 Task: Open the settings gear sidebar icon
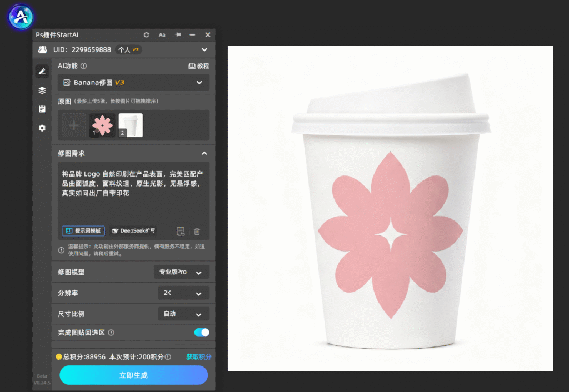(42, 128)
